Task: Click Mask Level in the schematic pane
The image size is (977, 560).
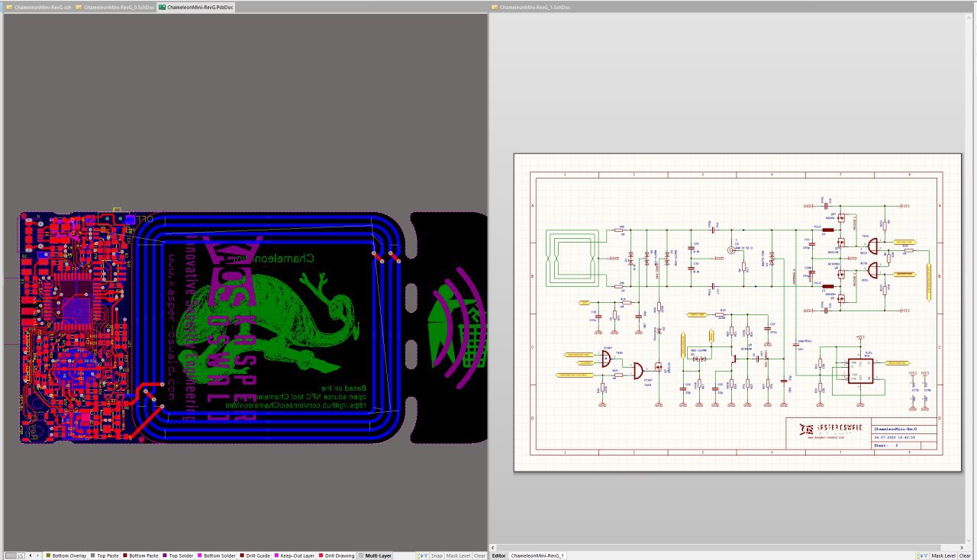Action: click(x=943, y=555)
